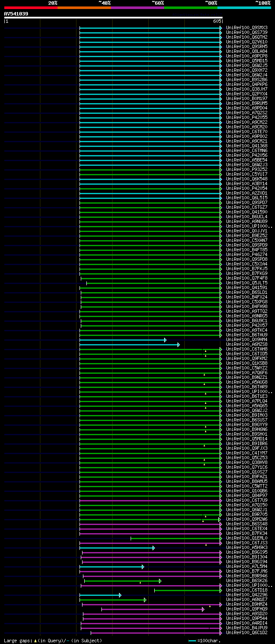Select the UniRef100_C6T7U9 label
This screenshot has height=644, width=275.
(x=247, y=501)
